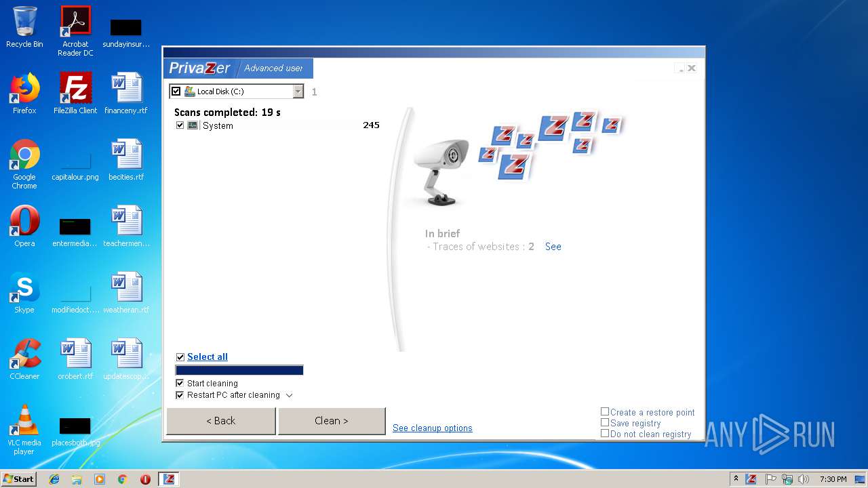Image resolution: width=868 pixels, height=488 pixels.
Task: Click the Select all link
Action: point(208,357)
